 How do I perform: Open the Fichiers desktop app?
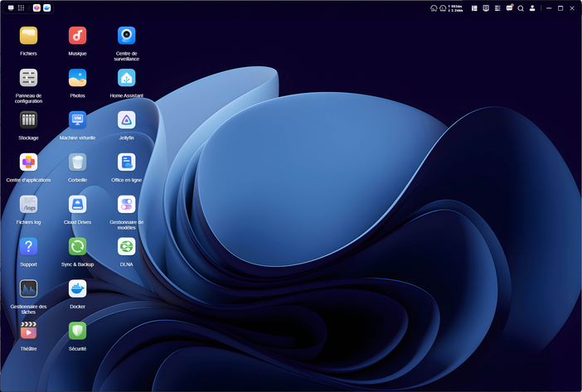coord(28,36)
